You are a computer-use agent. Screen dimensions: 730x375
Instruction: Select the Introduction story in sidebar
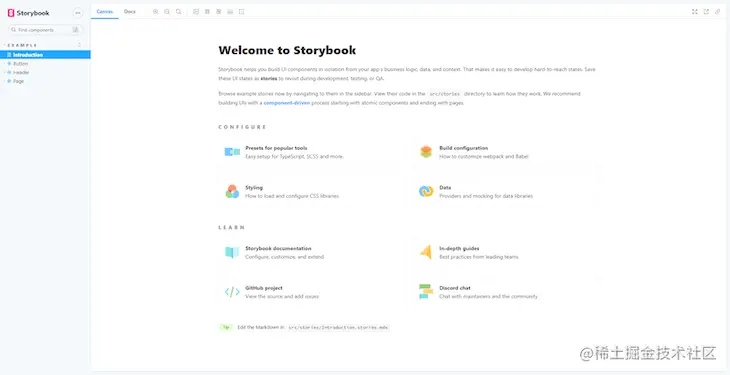45,55
